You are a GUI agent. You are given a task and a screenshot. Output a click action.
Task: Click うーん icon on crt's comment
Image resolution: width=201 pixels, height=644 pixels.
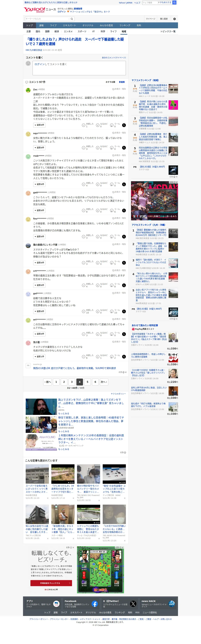pyautogui.click(x=111, y=285)
